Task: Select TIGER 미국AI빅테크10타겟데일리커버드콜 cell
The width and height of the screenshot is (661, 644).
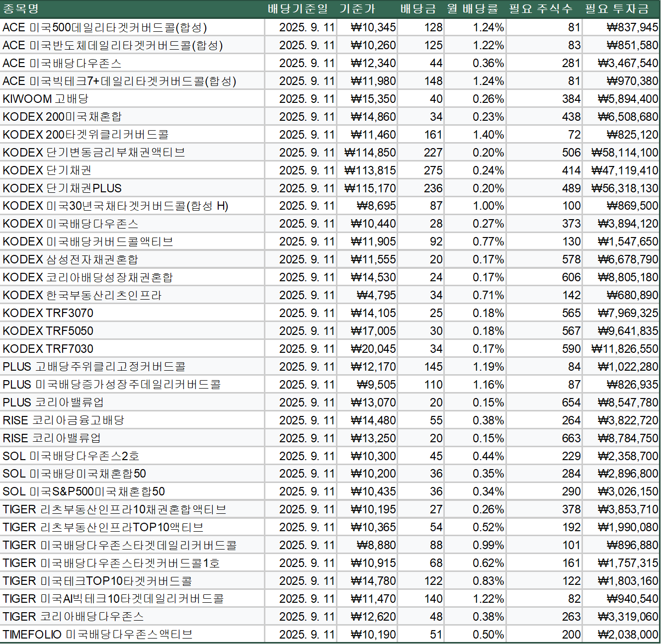Action: [132, 599]
